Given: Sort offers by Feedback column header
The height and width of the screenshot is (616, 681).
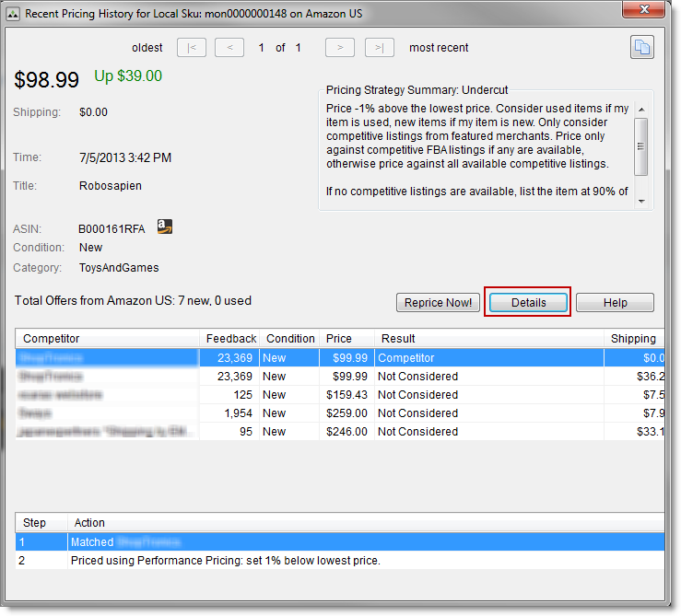Looking at the screenshot, I should coord(230,339).
